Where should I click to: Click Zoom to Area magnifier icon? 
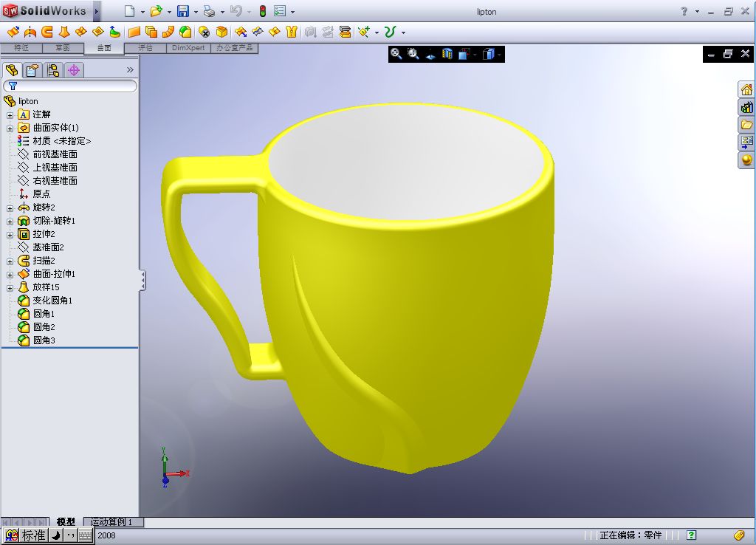pyautogui.click(x=413, y=54)
